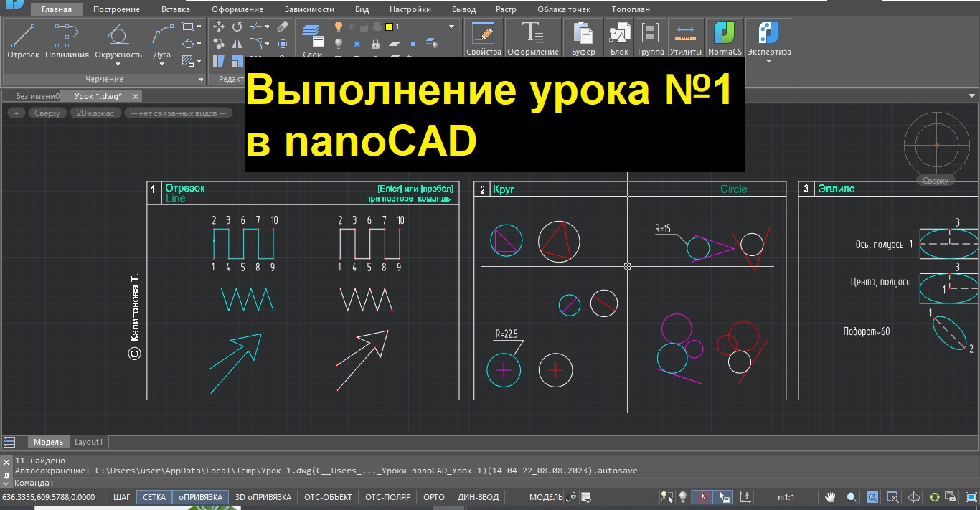
Task: Expand the Черчение panel arrow
Action: pos(201,79)
